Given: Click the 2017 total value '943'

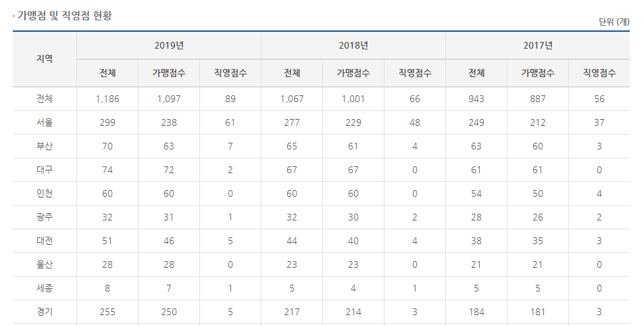Looking at the screenshot, I should coord(476,99).
